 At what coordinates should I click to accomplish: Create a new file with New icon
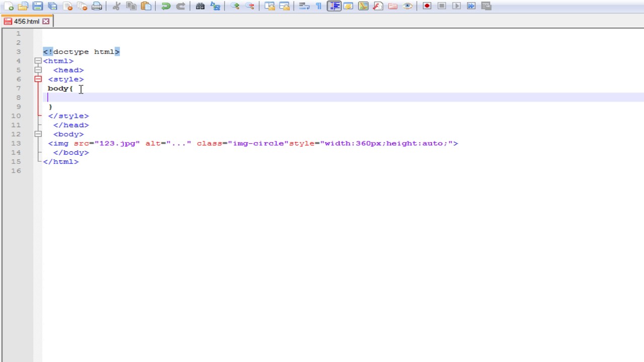pos(9,6)
